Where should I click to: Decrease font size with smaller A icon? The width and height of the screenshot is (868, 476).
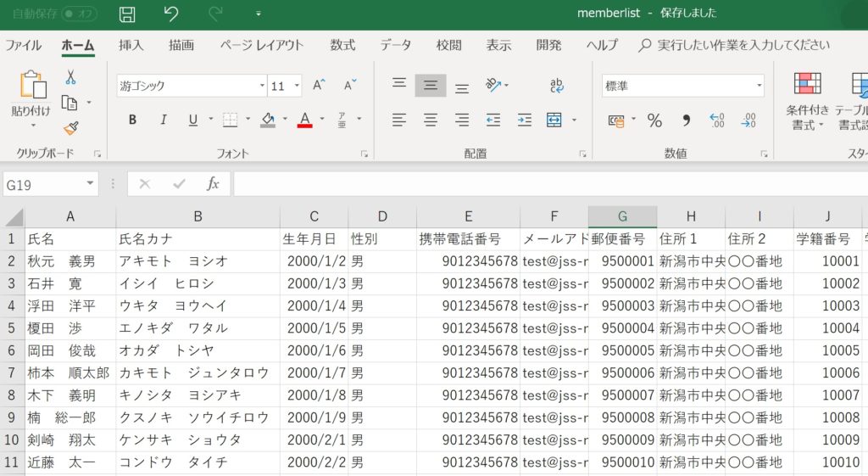pyautogui.click(x=350, y=85)
